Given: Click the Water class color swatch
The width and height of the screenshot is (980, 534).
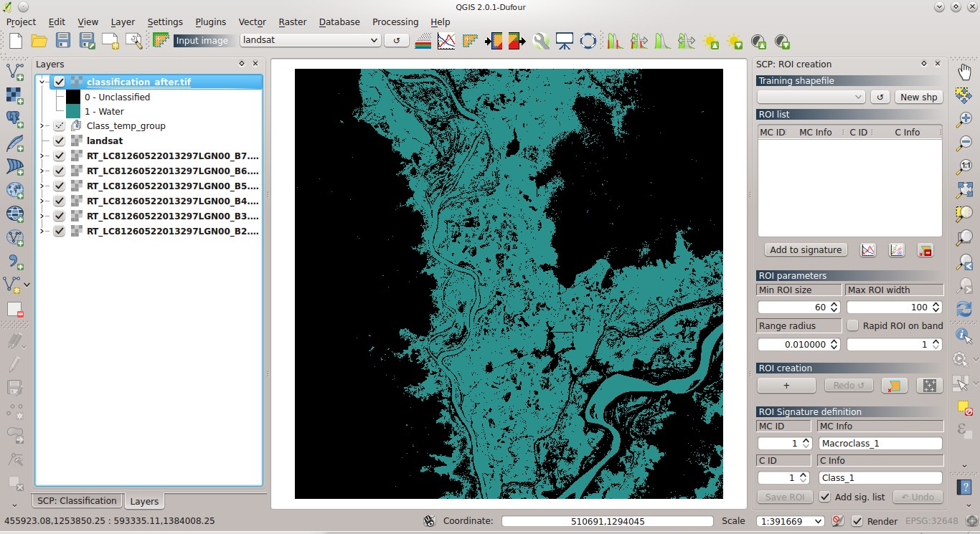Looking at the screenshot, I should 72,111.
